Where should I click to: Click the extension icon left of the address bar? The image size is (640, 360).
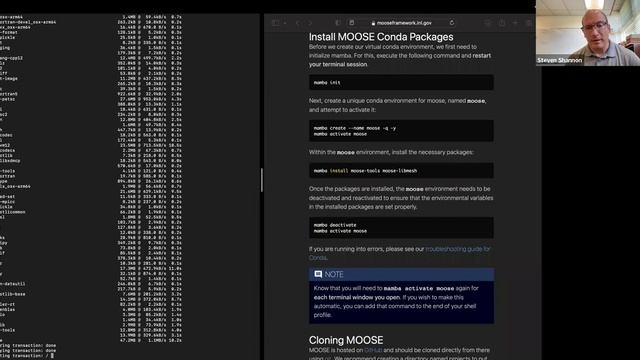351,23
